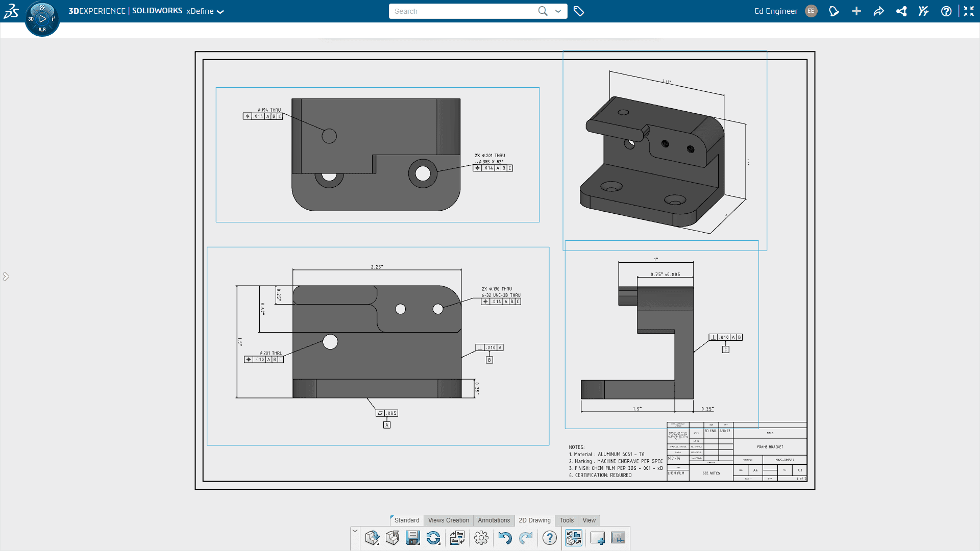Click the search input field
This screenshot has width=980, height=551.
click(468, 11)
